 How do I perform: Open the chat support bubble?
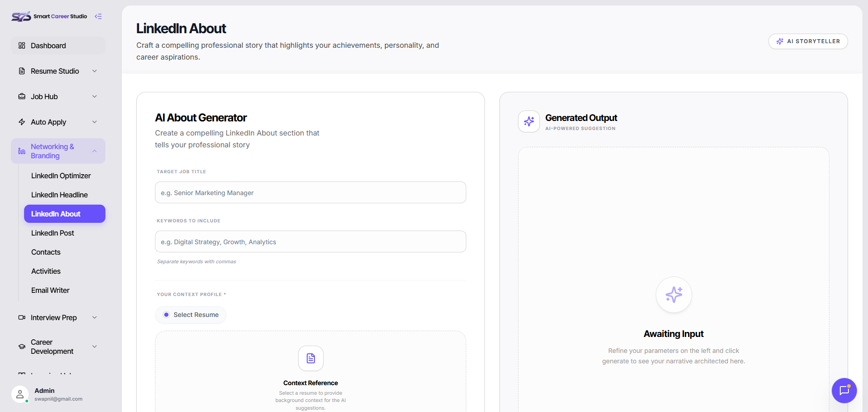[x=844, y=391]
